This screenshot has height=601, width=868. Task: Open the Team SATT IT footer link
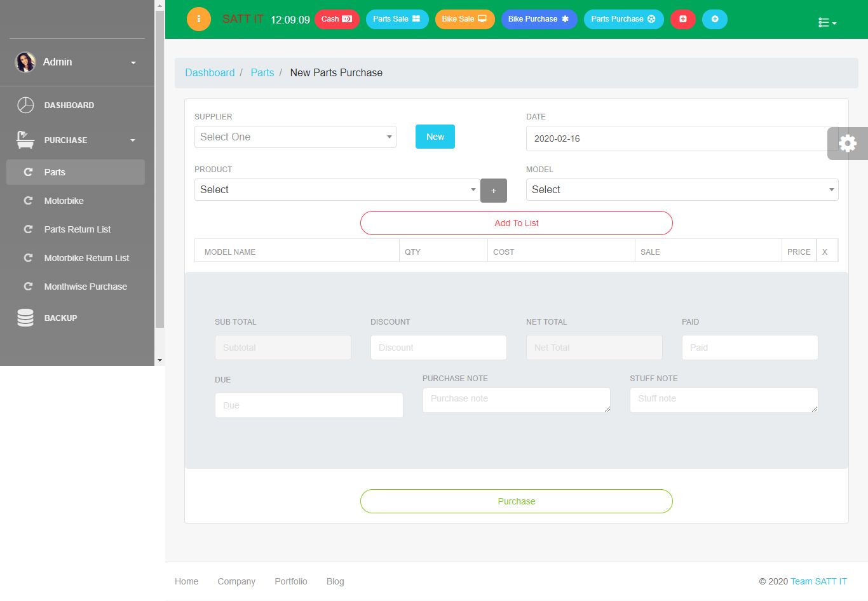pos(818,581)
